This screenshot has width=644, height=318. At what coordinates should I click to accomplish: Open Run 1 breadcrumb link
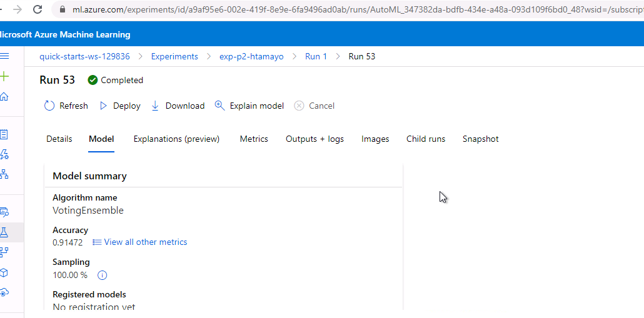point(316,57)
